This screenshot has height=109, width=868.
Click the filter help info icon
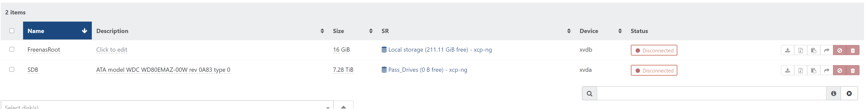(x=833, y=93)
